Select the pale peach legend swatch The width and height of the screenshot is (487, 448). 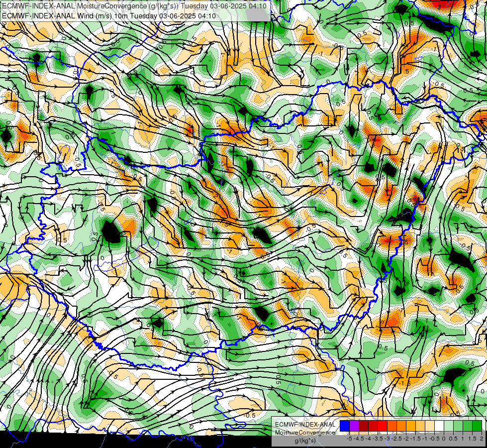point(430,426)
